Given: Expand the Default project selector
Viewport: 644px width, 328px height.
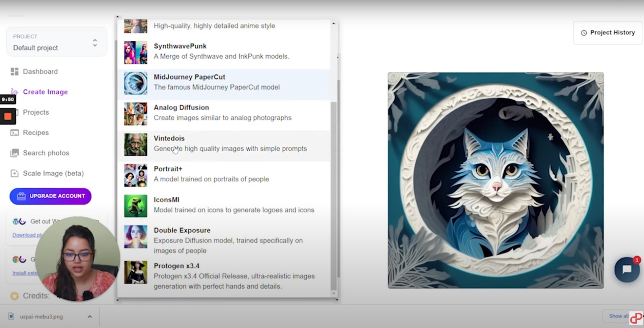Looking at the screenshot, I should tap(57, 42).
